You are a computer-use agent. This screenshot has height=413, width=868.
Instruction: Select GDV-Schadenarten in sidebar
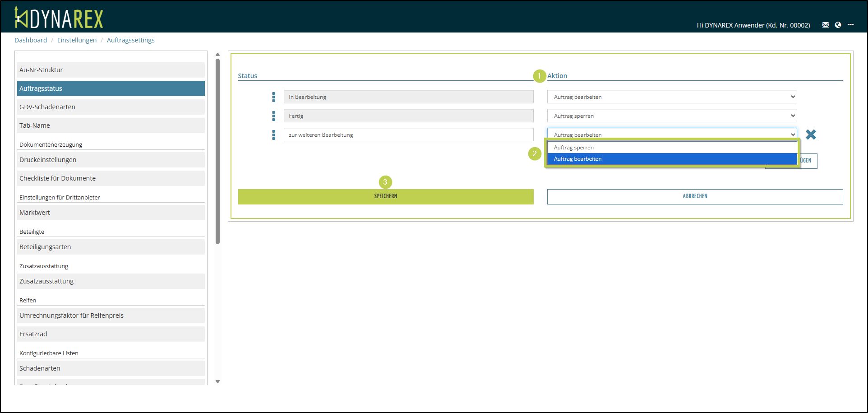tap(111, 107)
